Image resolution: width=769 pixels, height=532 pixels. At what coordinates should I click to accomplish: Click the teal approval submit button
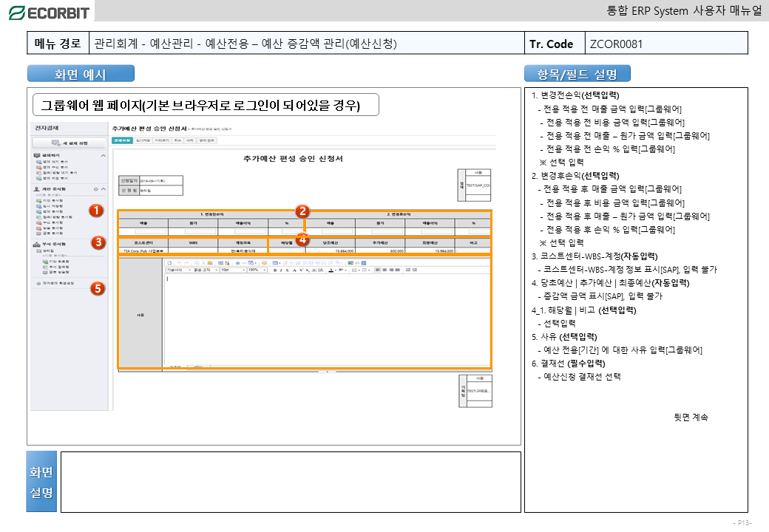121,139
